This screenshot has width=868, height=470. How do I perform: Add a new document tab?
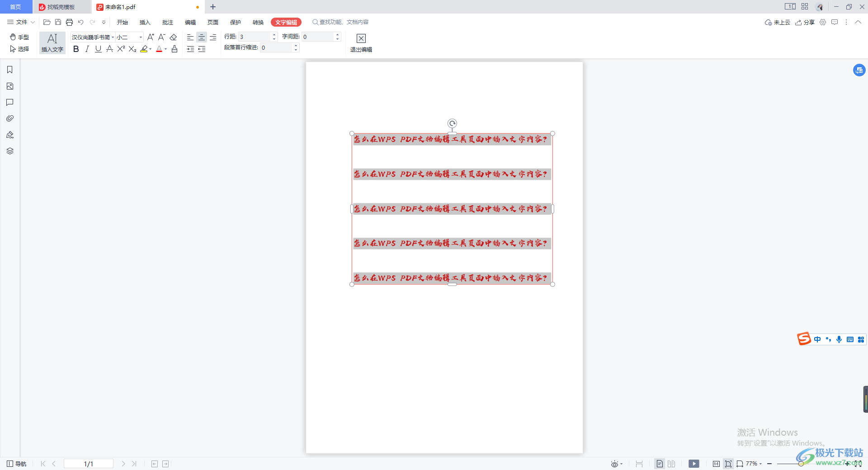coord(213,7)
